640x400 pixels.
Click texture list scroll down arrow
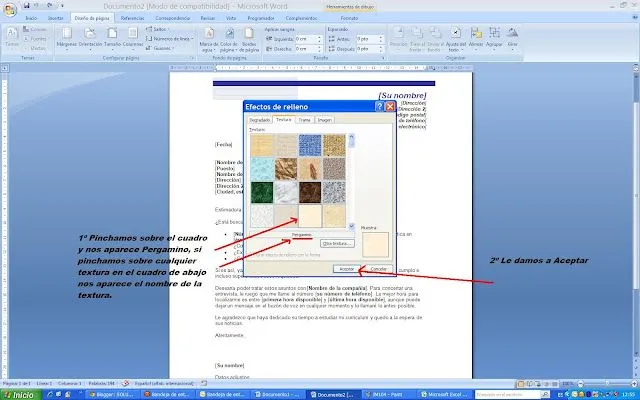(x=351, y=226)
